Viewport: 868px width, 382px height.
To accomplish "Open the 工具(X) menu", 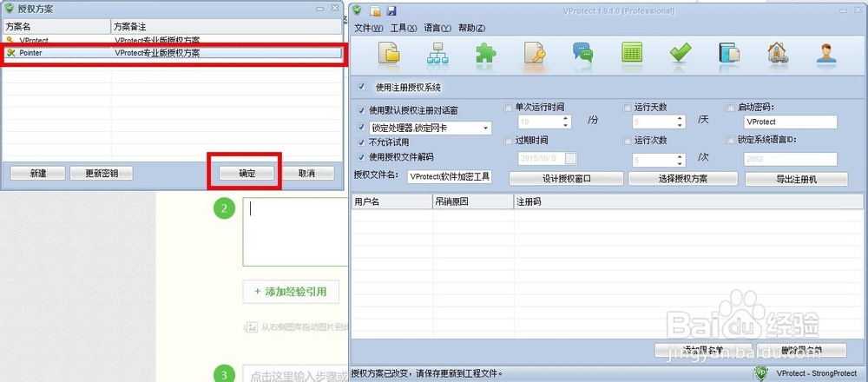I will point(404,29).
